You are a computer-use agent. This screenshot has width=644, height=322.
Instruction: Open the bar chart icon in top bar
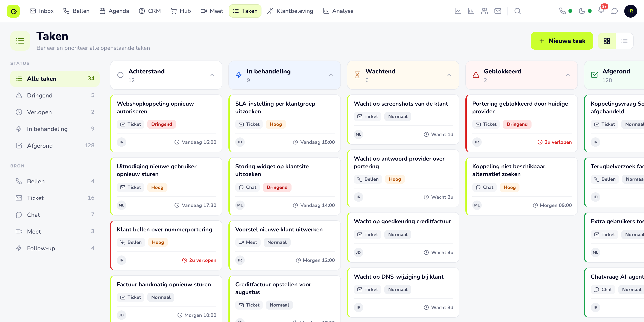(x=471, y=11)
